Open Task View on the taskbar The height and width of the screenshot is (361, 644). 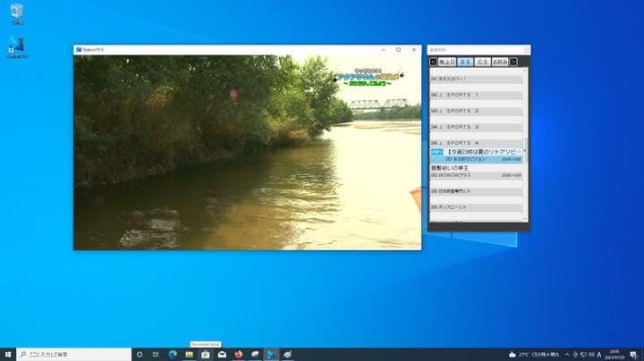tap(156, 355)
